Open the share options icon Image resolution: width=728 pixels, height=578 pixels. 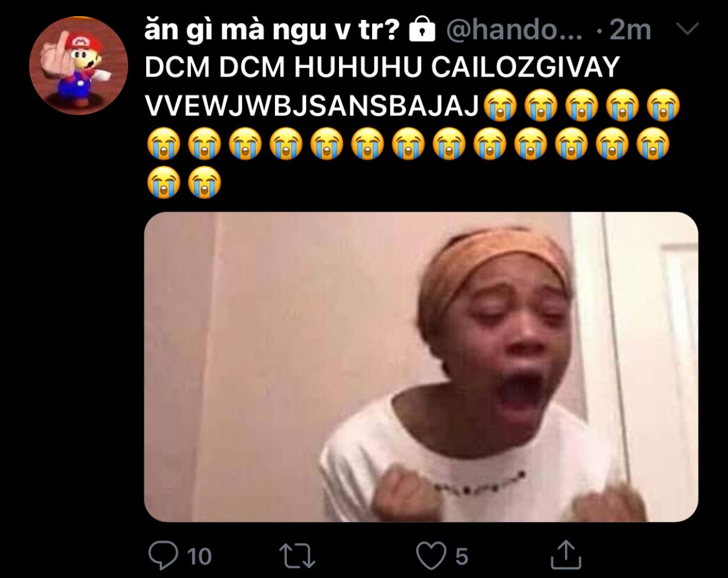[566, 554]
